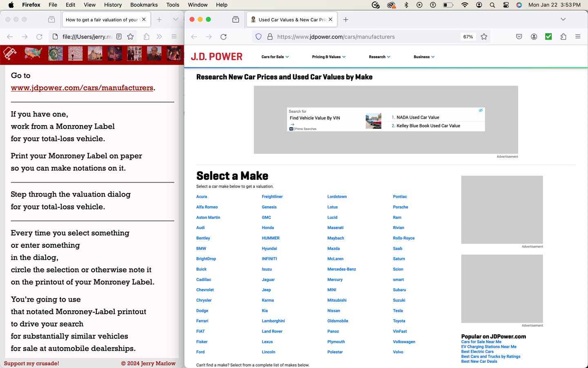The height and width of the screenshot is (368, 588).
Task: Click Support my crusade! link
Action: (31, 364)
